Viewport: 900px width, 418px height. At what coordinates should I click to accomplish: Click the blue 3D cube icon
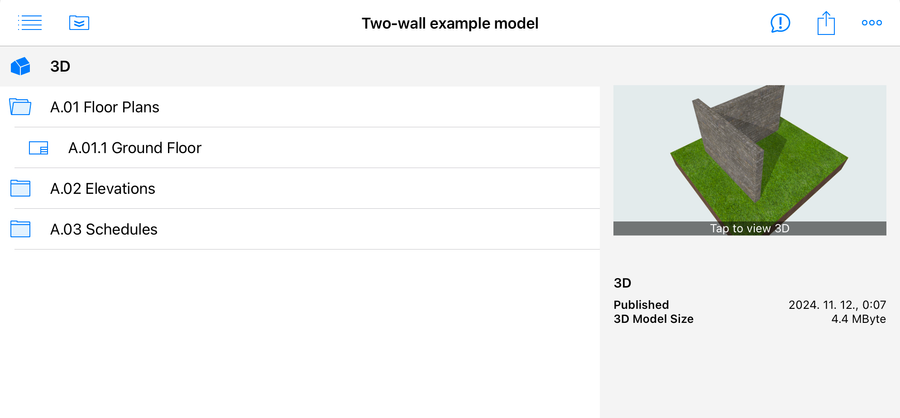click(21, 68)
